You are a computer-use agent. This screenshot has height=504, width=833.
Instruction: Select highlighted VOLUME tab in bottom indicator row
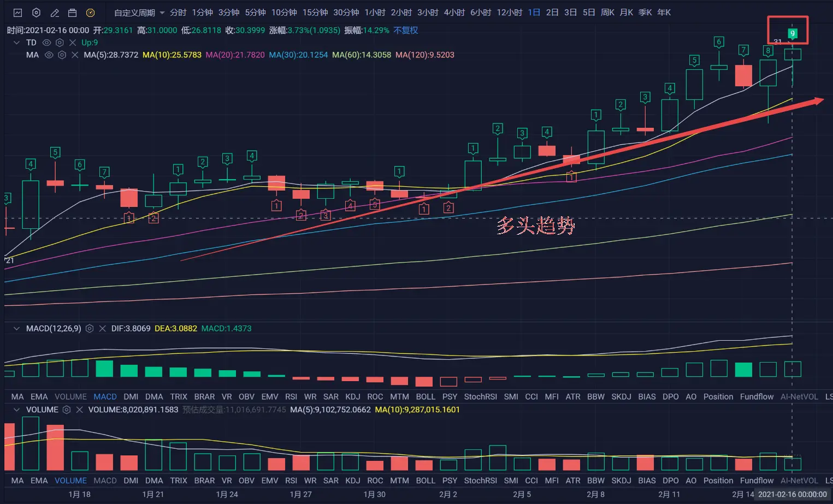[70, 481]
